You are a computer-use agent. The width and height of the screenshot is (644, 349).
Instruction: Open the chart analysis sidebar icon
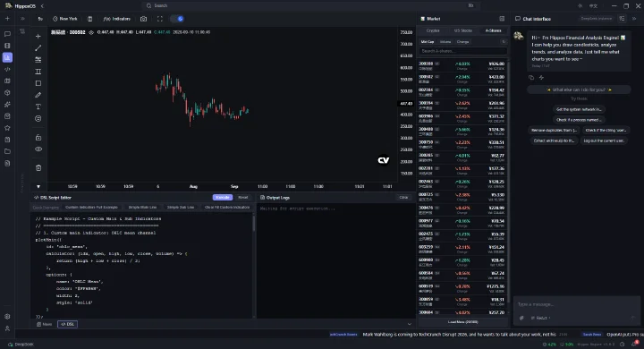point(7,57)
